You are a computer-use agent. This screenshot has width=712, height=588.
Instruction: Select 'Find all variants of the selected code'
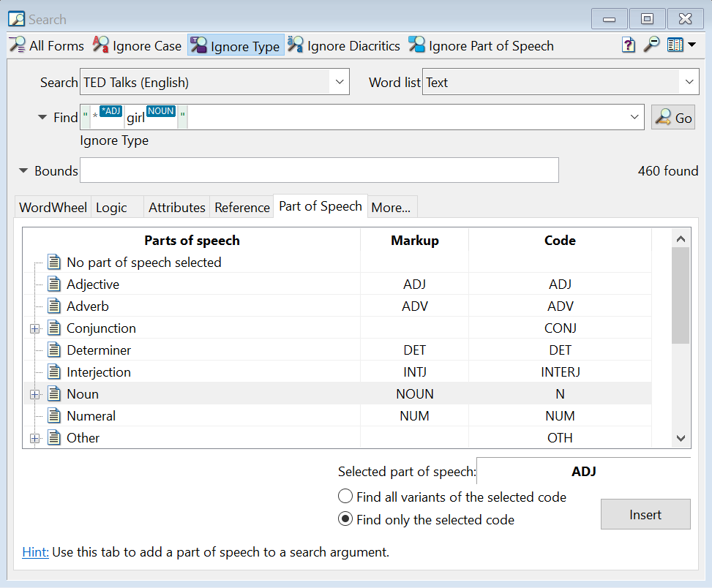[x=346, y=497]
